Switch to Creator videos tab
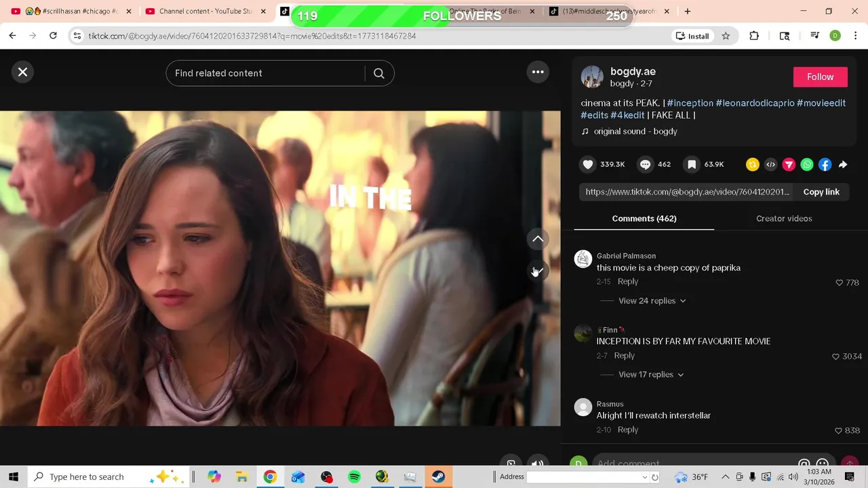The image size is (868, 488). pos(784,218)
